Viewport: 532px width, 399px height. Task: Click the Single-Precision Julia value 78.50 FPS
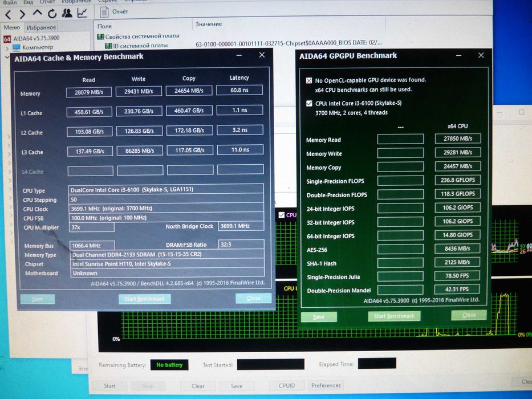click(457, 275)
